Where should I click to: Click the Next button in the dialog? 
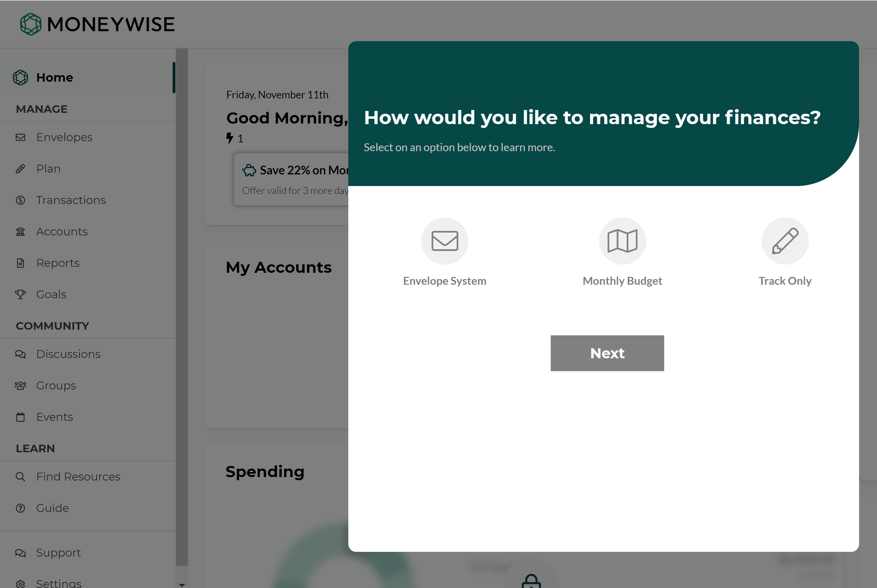pyautogui.click(x=607, y=353)
